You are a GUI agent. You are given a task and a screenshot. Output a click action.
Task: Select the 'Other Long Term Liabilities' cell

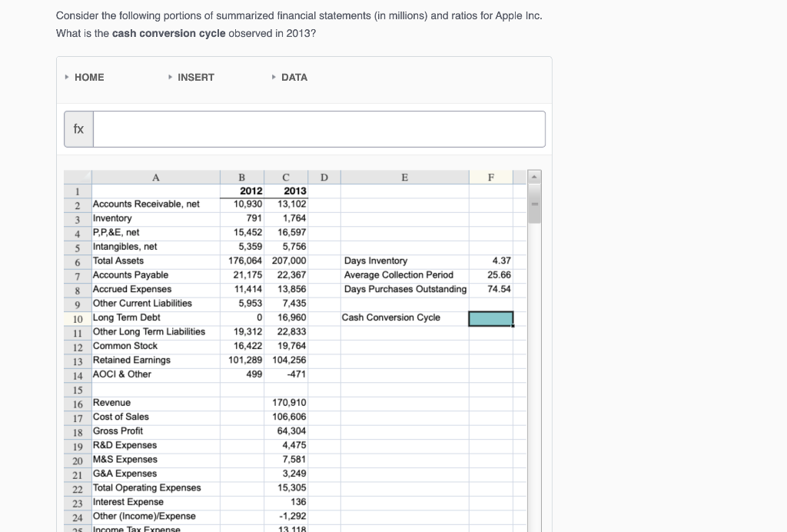click(x=155, y=332)
